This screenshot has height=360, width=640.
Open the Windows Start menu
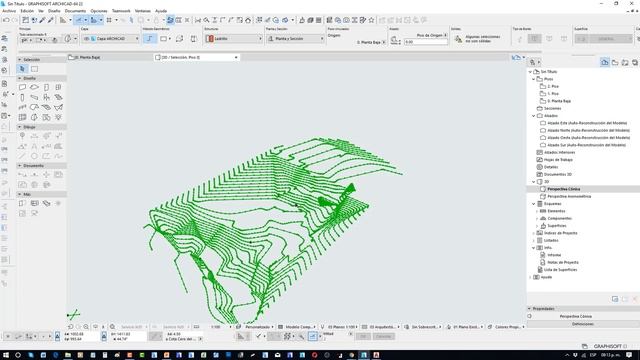click(x=6, y=355)
